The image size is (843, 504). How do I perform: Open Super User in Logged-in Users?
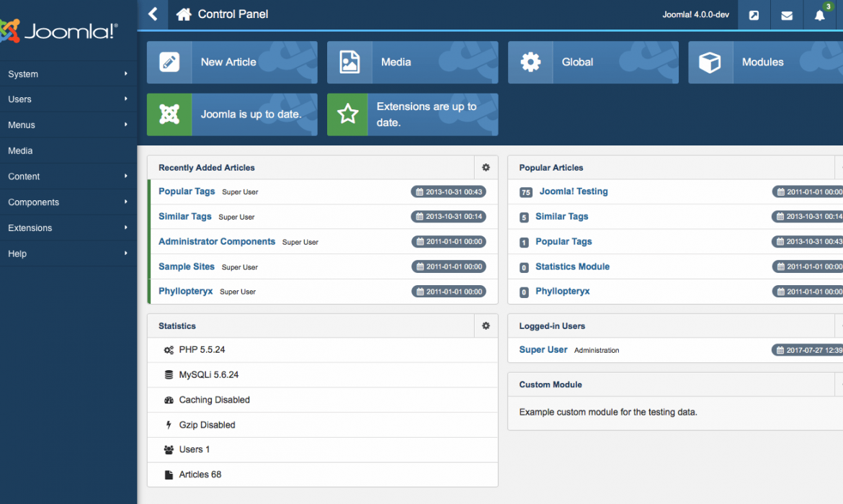click(543, 350)
